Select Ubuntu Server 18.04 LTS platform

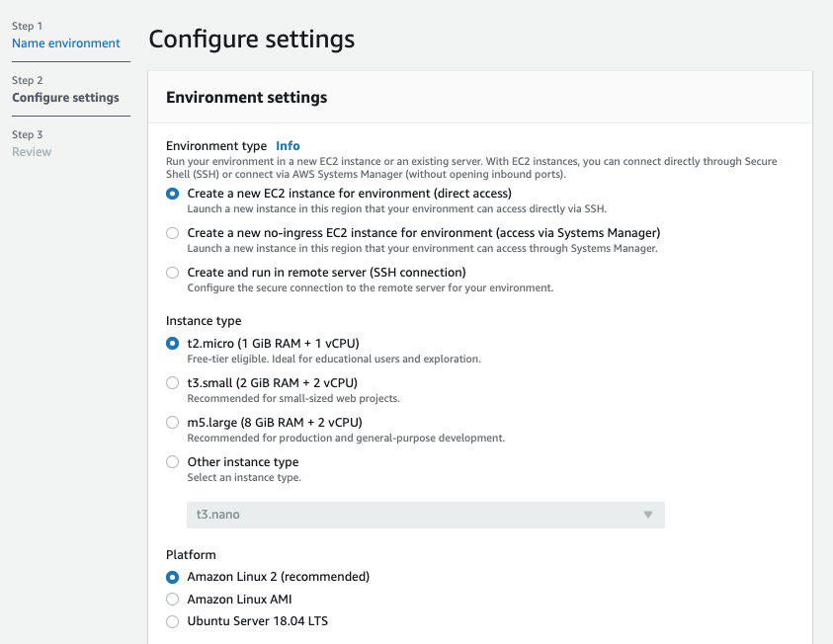click(x=173, y=622)
